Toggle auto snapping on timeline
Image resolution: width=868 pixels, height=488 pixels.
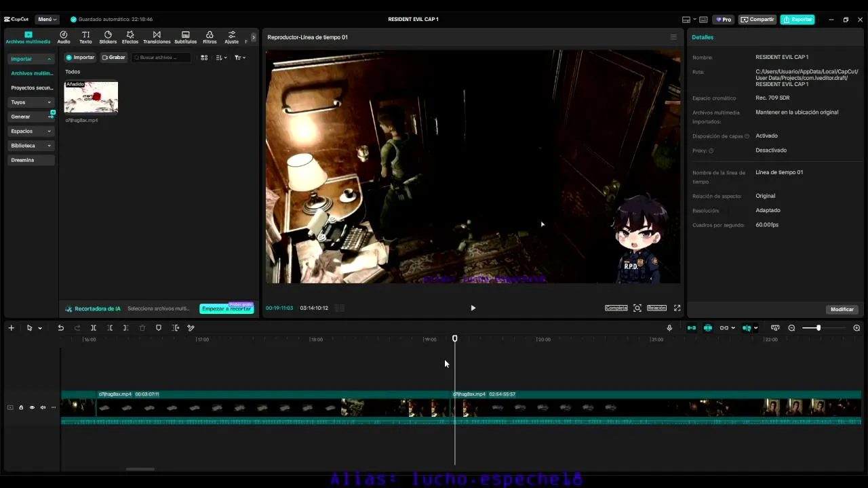(708, 328)
